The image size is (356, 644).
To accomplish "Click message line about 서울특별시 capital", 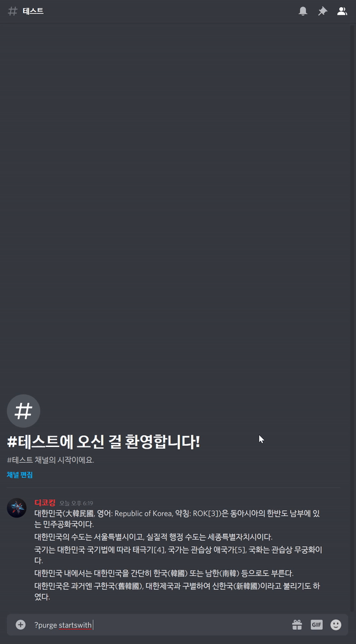I will 154,537.
